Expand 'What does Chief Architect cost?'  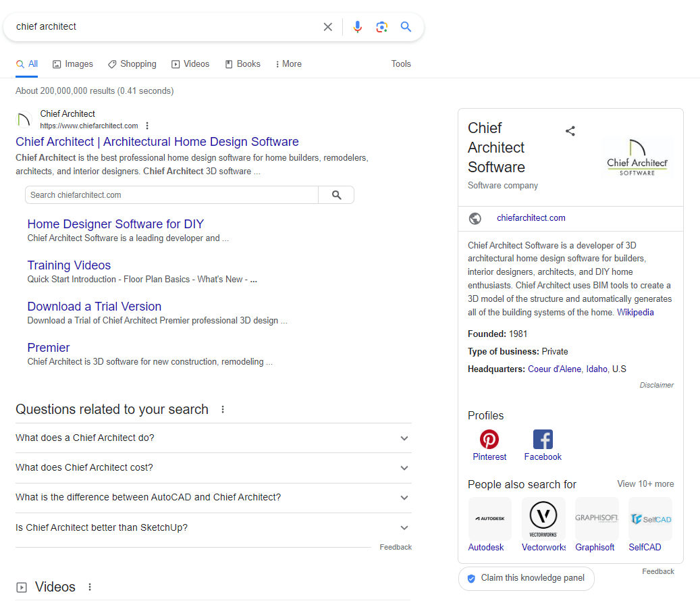(213, 468)
